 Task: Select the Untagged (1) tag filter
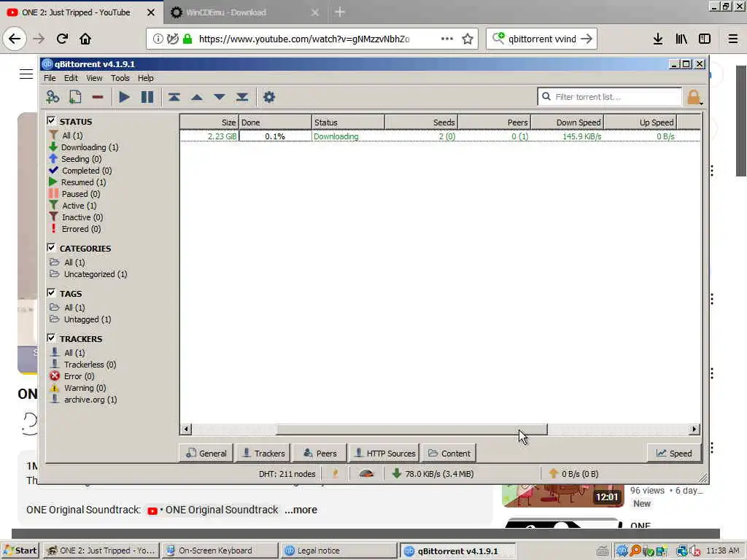[x=80, y=319]
